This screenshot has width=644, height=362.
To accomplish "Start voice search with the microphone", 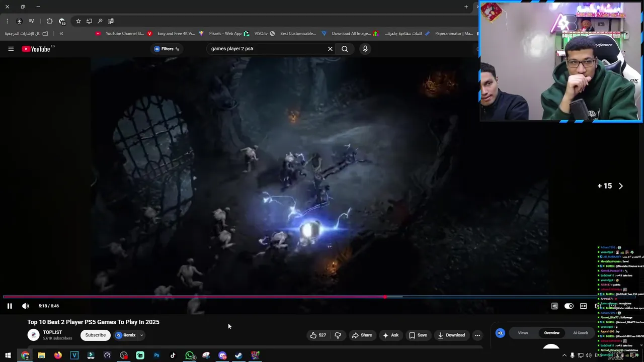I will click(365, 49).
